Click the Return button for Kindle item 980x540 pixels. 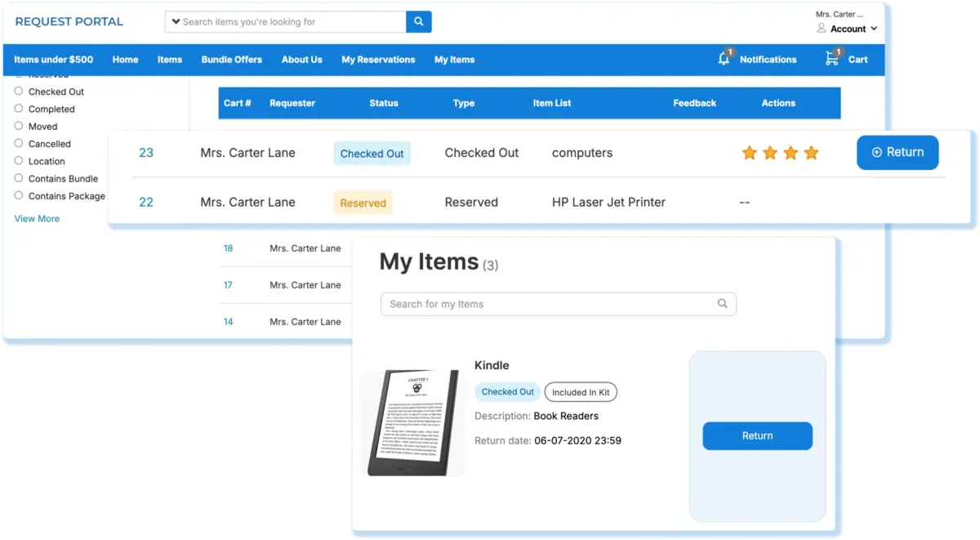tap(757, 436)
